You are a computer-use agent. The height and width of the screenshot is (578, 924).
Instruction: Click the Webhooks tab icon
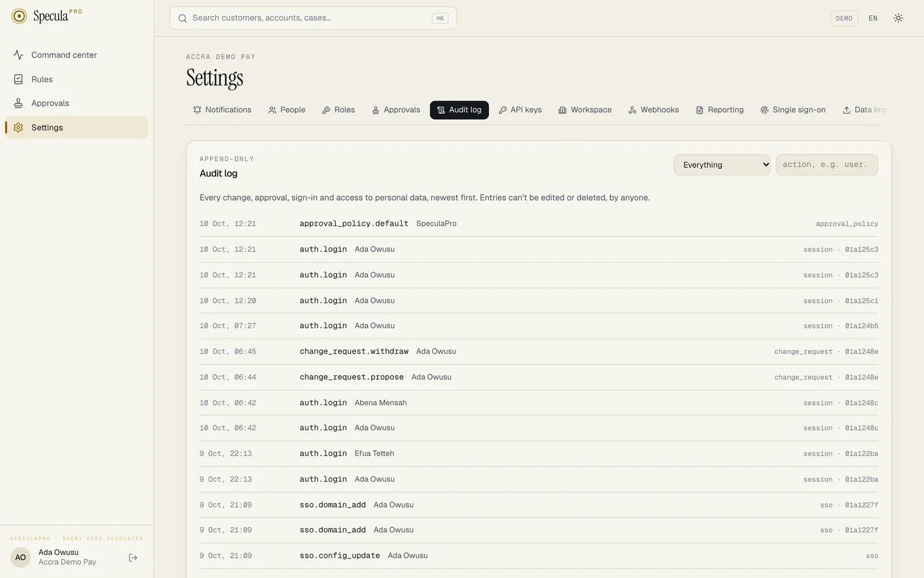[632, 110]
